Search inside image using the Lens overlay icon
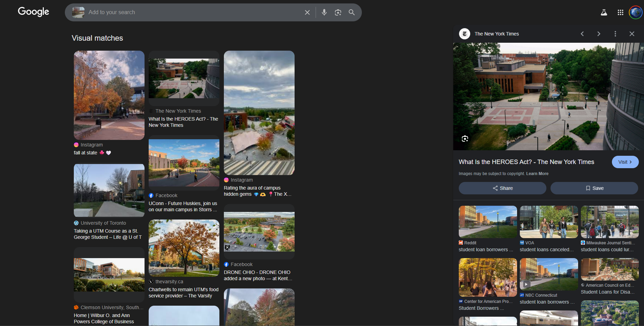The height and width of the screenshot is (326, 644). click(465, 139)
